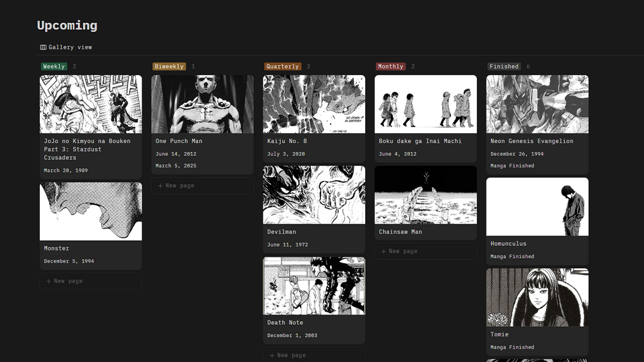
Task: Click the December 5, 1994 date
Action: click(69, 261)
